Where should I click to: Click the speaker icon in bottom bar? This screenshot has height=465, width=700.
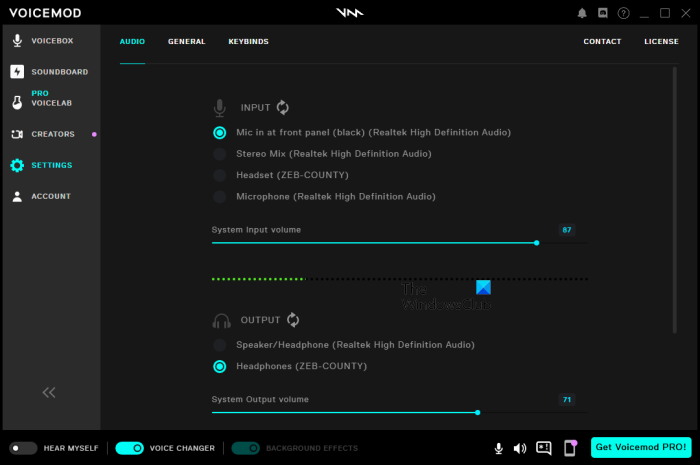click(x=520, y=448)
